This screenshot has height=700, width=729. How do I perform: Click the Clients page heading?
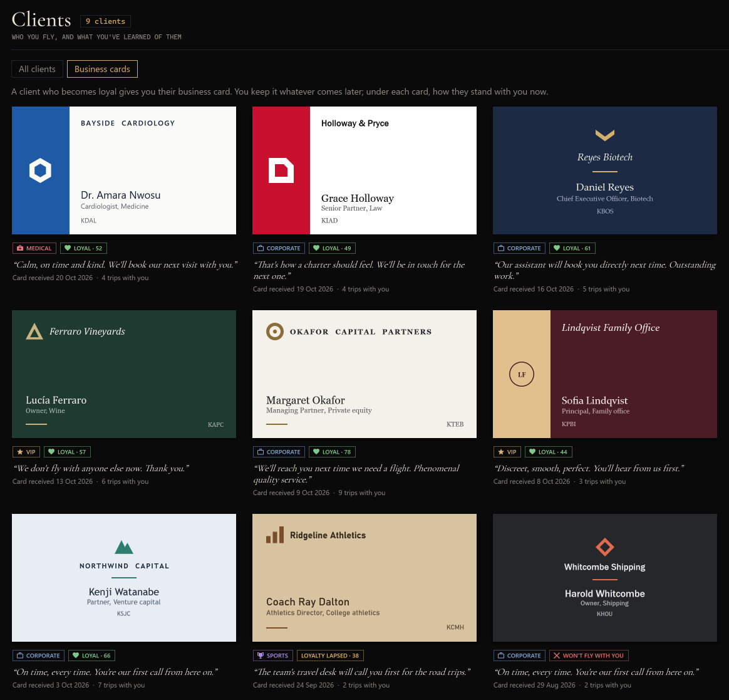41,20
